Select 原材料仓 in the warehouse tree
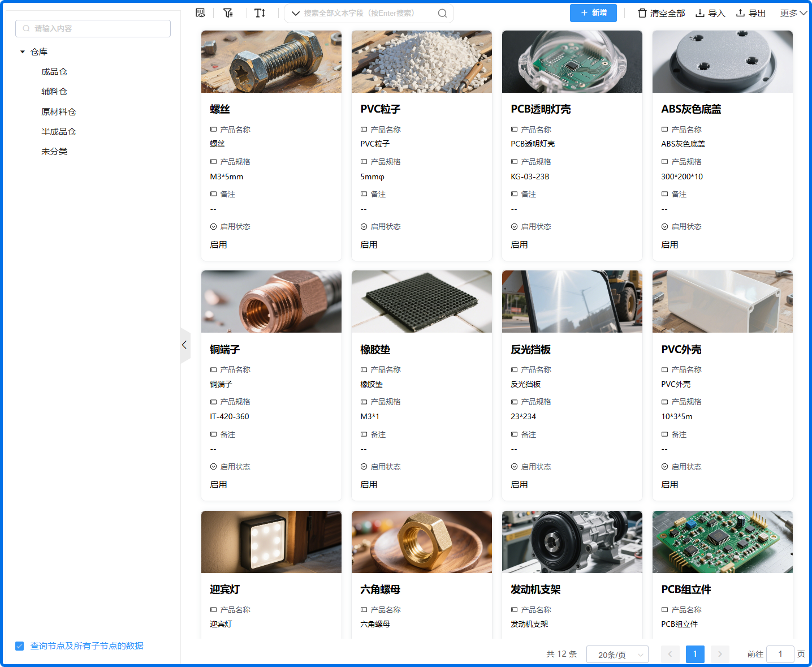This screenshot has width=812, height=667. [x=58, y=112]
